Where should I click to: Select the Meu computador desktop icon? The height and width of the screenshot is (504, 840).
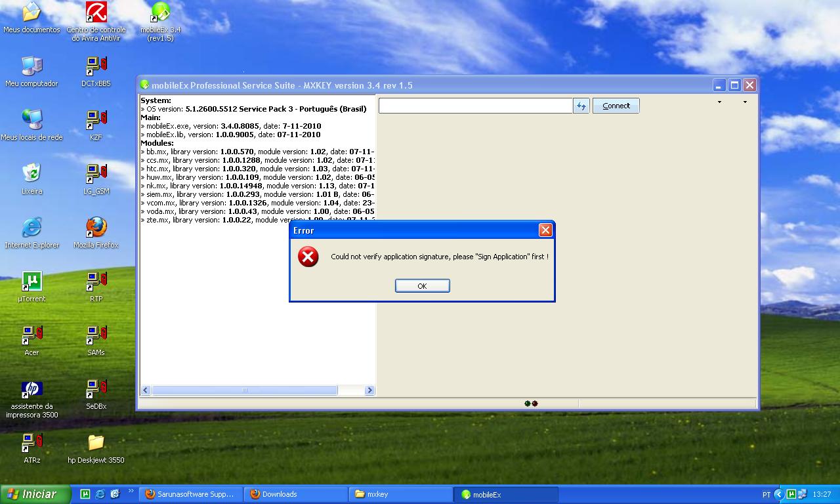pyautogui.click(x=31, y=72)
